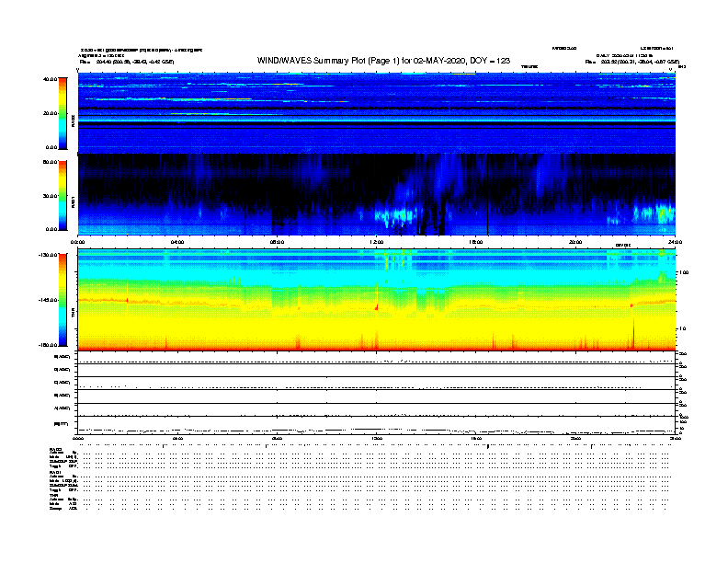Click the -160.00 value on TNR scale
Viewport: 728px width, 563px height.
pos(48,345)
